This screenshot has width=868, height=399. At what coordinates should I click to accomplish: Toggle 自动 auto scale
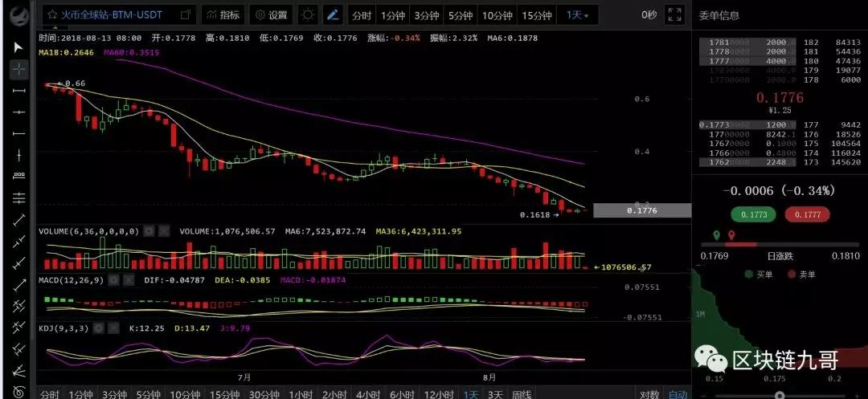pos(678,393)
